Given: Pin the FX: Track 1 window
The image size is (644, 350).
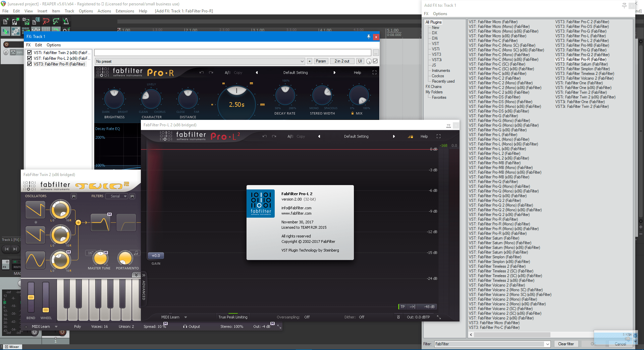Looking at the screenshot, I should (369, 37).
